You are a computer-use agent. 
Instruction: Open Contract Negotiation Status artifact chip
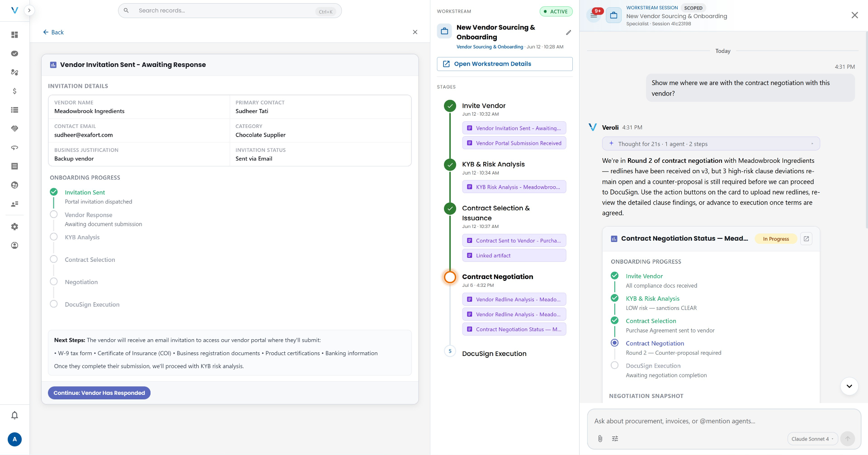point(514,329)
